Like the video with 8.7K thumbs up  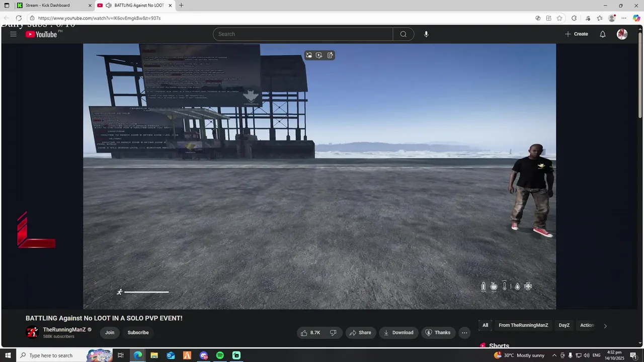click(x=310, y=332)
